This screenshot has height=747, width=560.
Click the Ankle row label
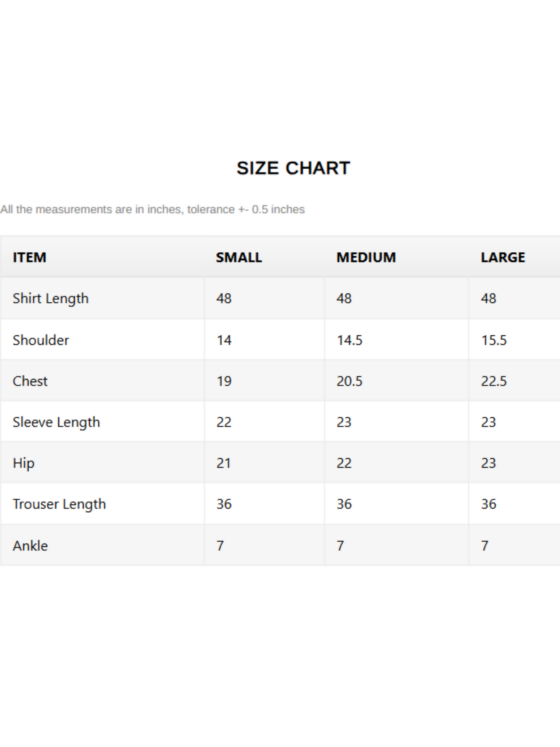pyautogui.click(x=30, y=546)
